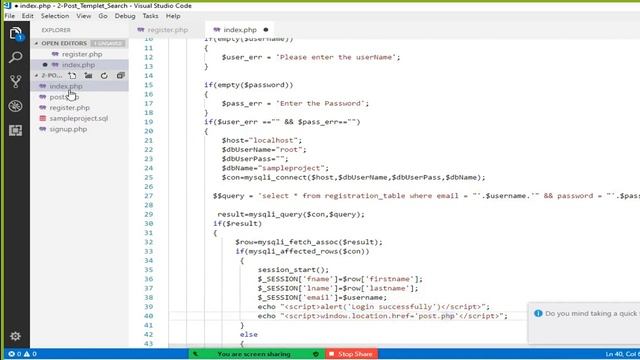The height and width of the screenshot is (360, 640).
Task: Select the index.php editor tab
Action: (x=240, y=30)
